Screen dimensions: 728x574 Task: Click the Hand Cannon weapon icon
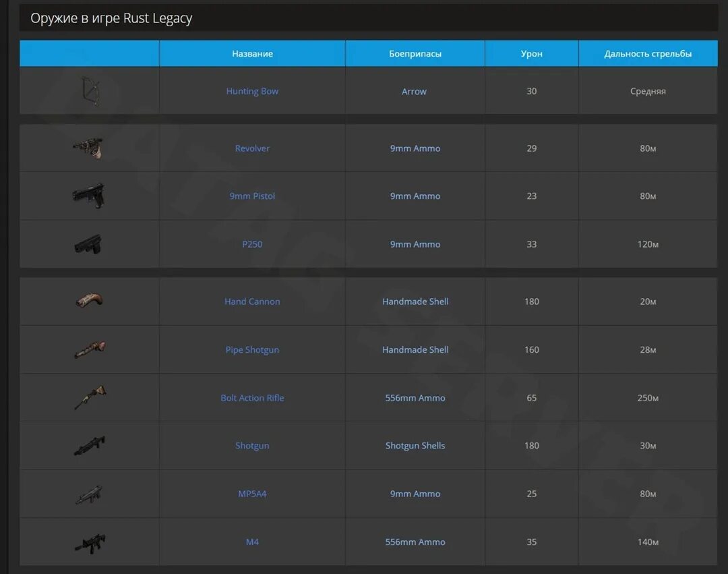(89, 300)
